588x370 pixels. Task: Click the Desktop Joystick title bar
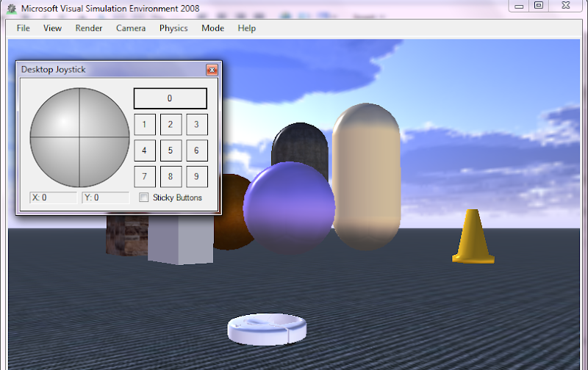[x=112, y=70]
